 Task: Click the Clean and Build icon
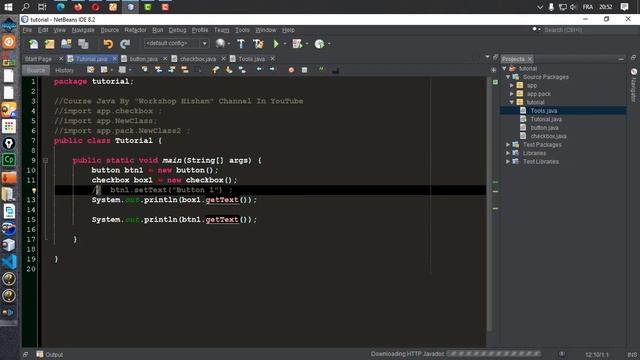click(x=258, y=44)
